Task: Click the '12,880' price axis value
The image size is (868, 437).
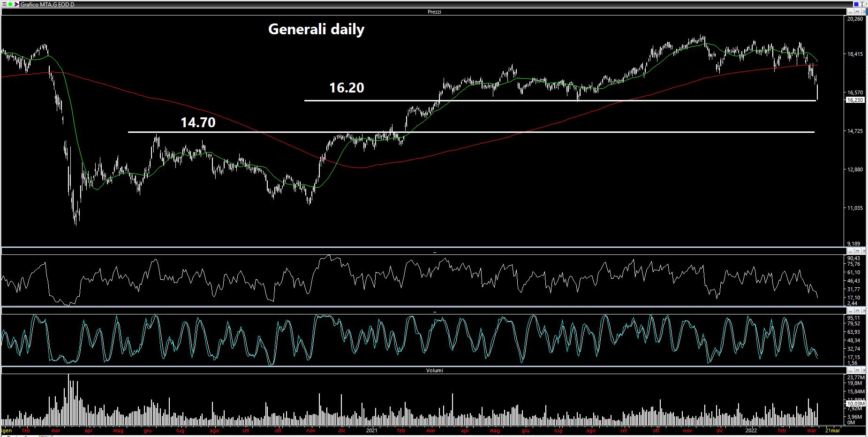Action: [855, 169]
